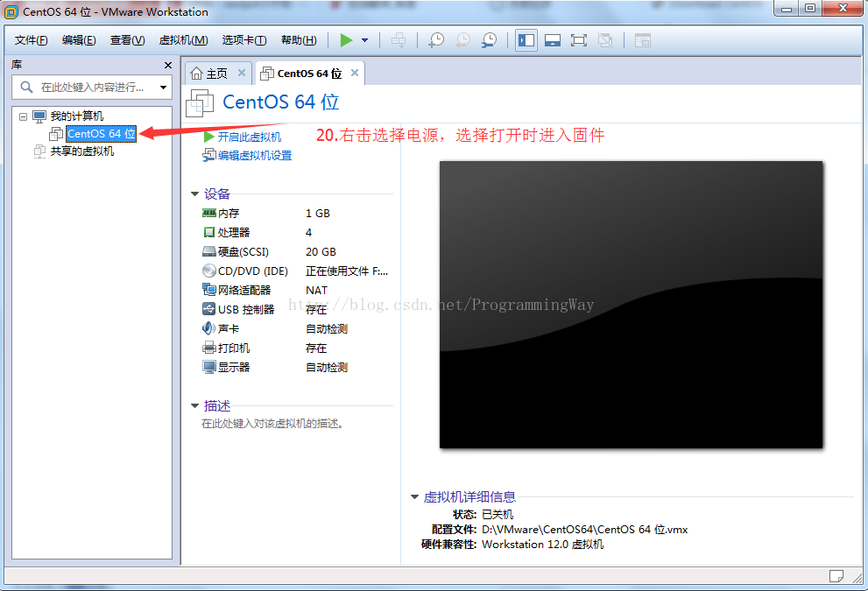Collapse the 我的计算机 tree node
The height and width of the screenshot is (591, 868).
[x=23, y=116]
